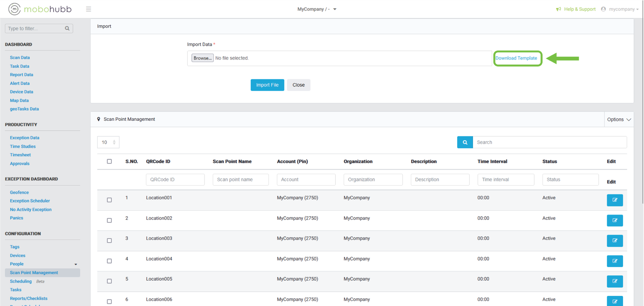The width and height of the screenshot is (644, 306).
Task: Click the sidebar filter search icon
Action: [x=67, y=29]
